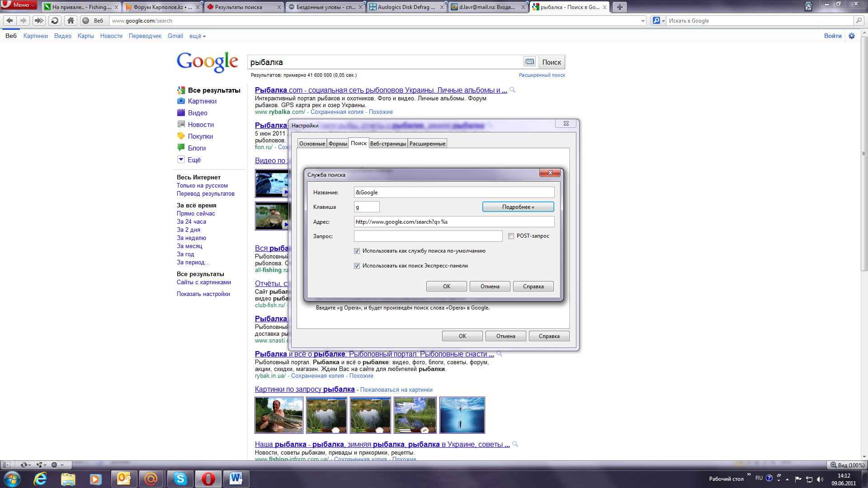Collapse details with 'Подробнее «' button

pyautogui.click(x=518, y=207)
